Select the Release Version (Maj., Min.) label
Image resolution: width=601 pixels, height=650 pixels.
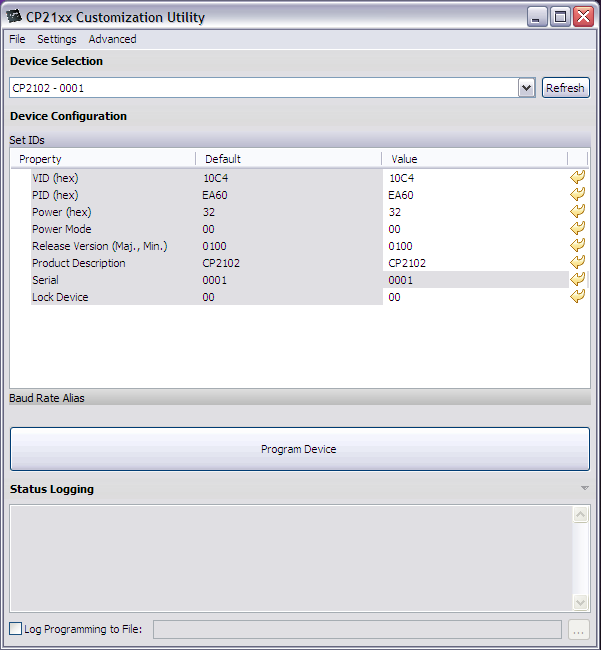point(100,246)
